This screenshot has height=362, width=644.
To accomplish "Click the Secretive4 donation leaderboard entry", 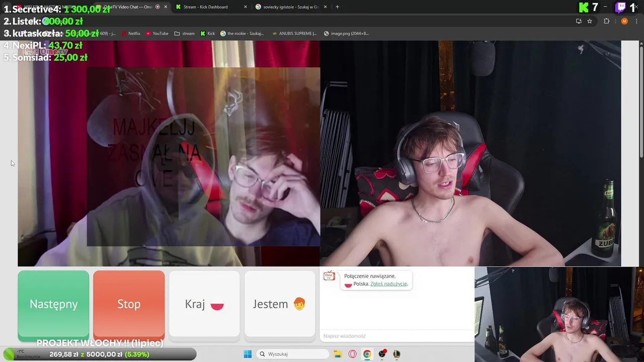I will point(57,9).
